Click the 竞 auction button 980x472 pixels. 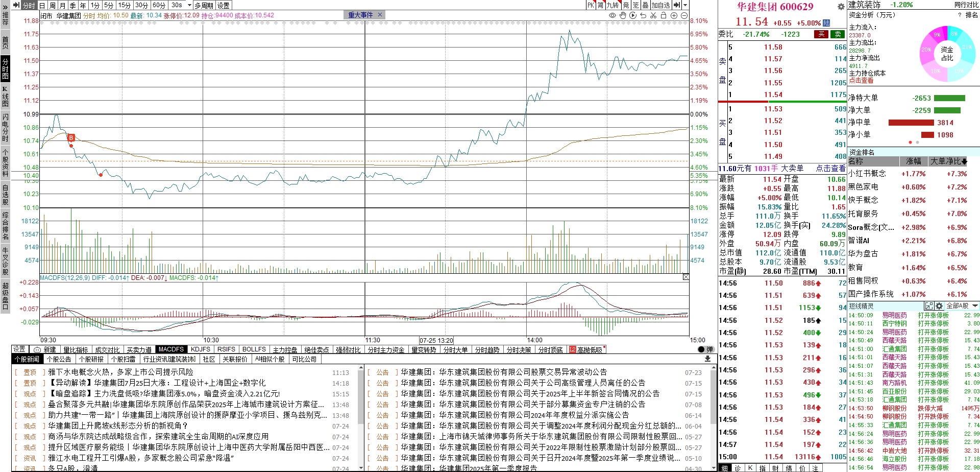point(626,5)
